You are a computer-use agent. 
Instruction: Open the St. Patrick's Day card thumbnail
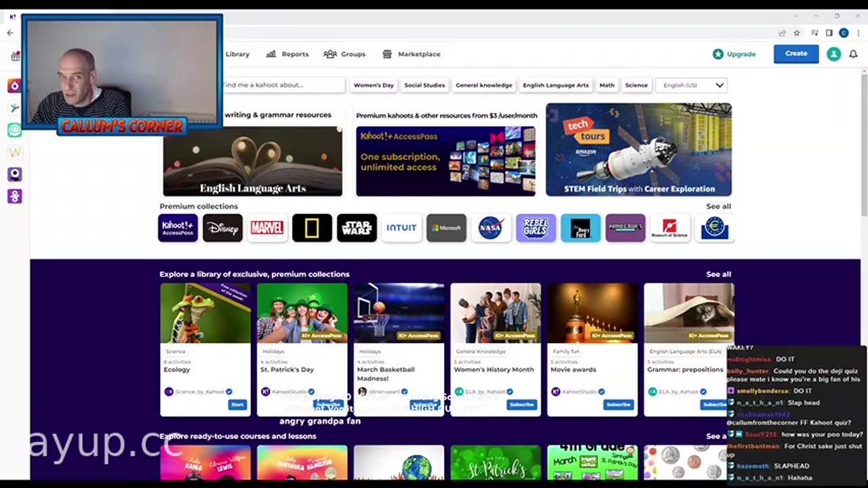point(302,313)
